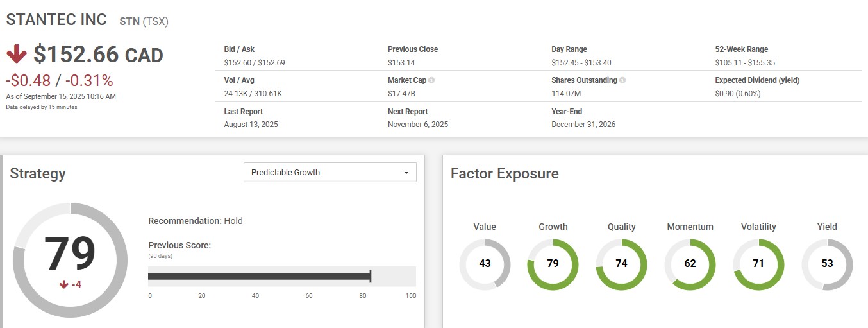868x328 pixels.
Task: Click the -$0.48 / -0.31% change value
Action: (x=60, y=81)
